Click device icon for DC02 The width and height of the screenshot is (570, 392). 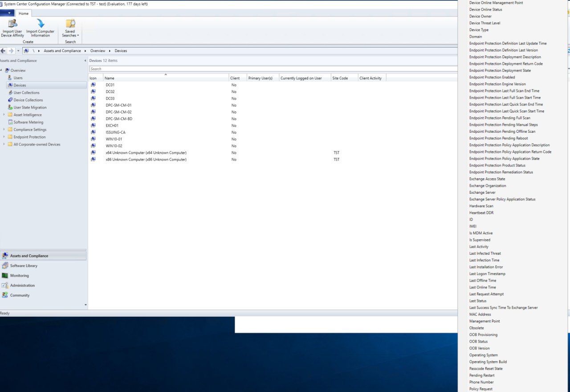tap(94, 91)
